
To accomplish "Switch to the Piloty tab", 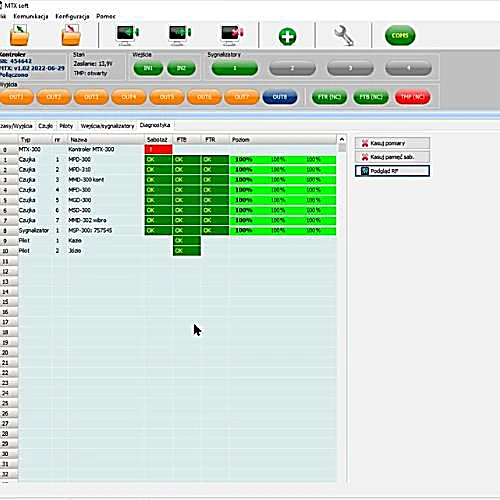I will [x=66, y=126].
